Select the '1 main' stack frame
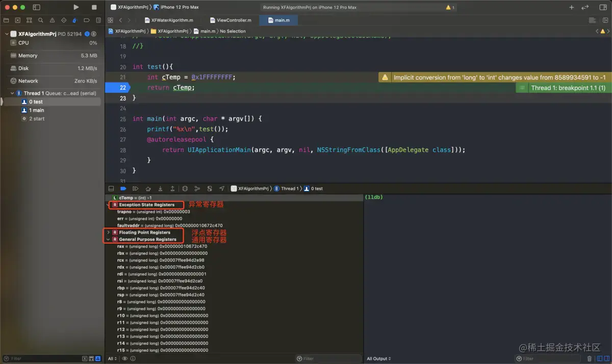612x364 pixels. point(36,110)
